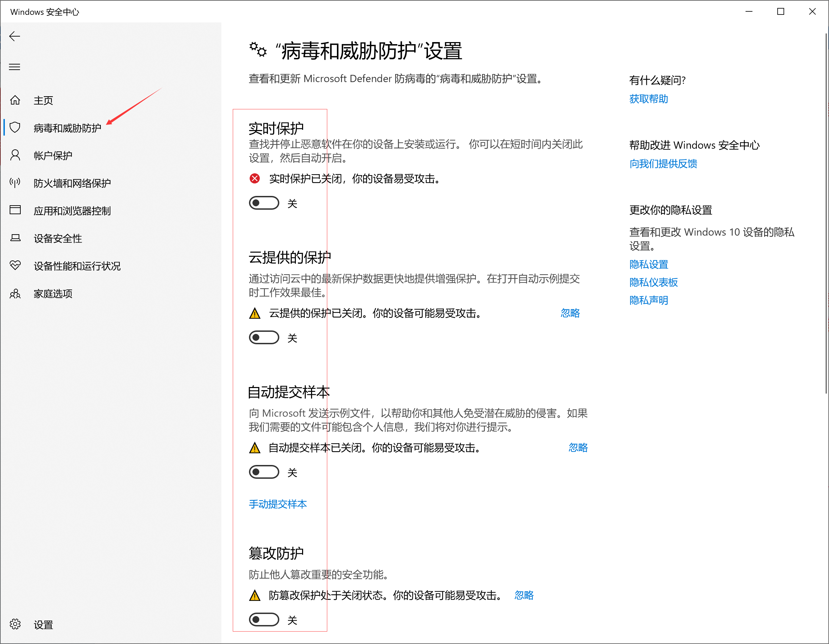Screen dimensions: 829x644
Task: Click the vertical scrollbar on right edge
Action: point(826,212)
